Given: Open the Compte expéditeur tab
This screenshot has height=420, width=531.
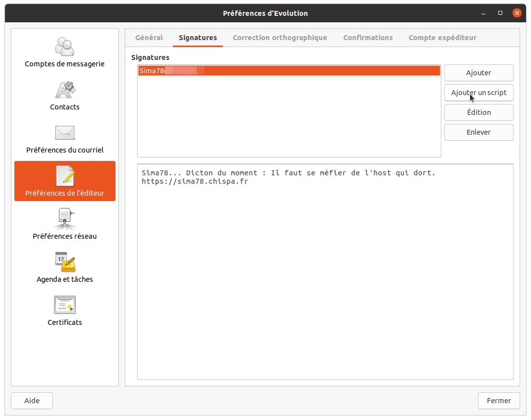Looking at the screenshot, I should [442, 38].
